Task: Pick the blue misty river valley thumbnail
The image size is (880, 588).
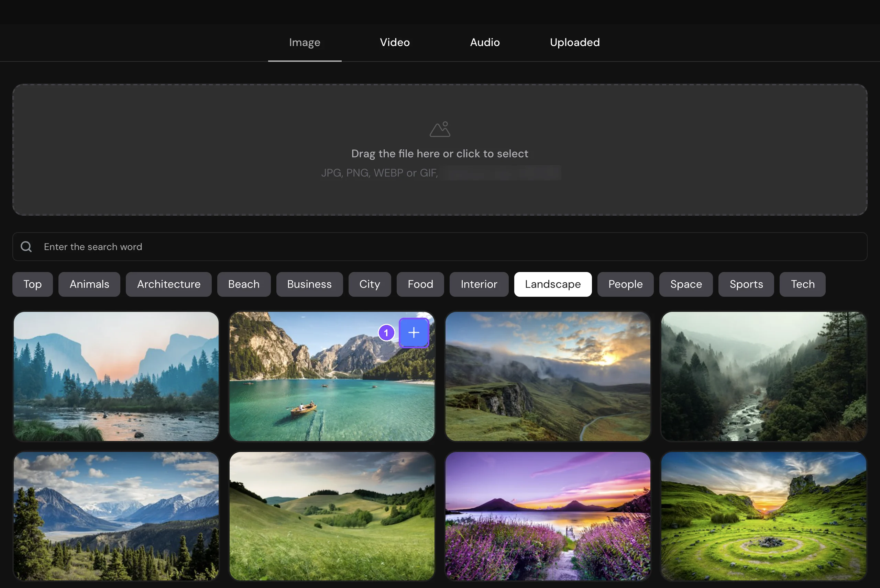Action: click(x=116, y=376)
